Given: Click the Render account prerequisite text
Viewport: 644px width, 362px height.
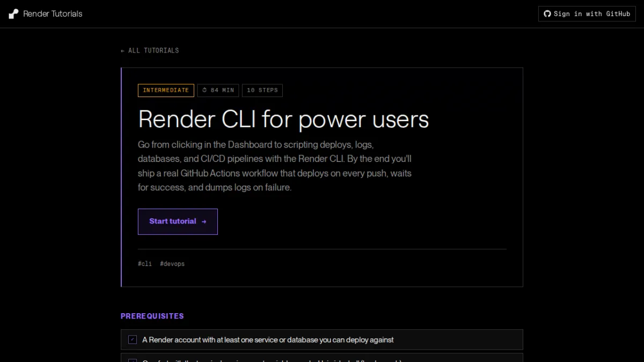Looking at the screenshot, I should point(268,339).
